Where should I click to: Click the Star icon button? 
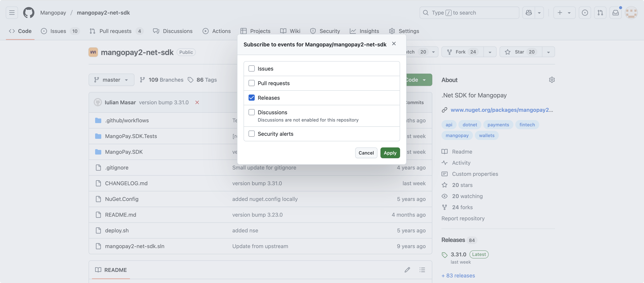click(x=507, y=52)
